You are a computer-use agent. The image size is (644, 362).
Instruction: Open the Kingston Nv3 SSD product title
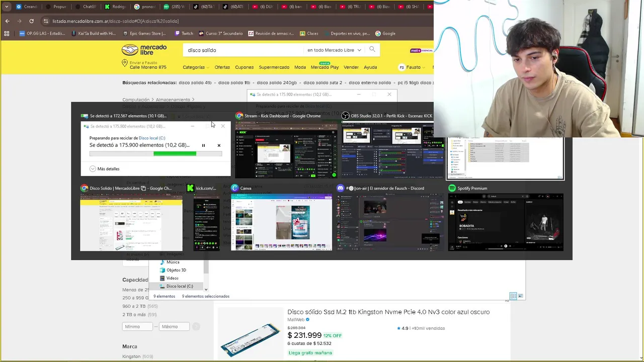[388, 312]
